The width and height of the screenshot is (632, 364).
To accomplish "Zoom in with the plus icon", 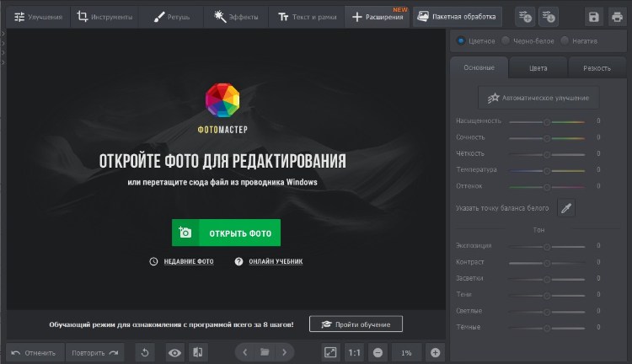I will (436, 352).
